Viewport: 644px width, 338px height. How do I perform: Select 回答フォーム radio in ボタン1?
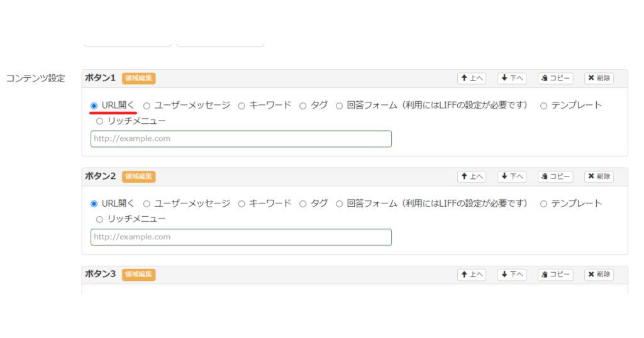click(x=339, y=106)
